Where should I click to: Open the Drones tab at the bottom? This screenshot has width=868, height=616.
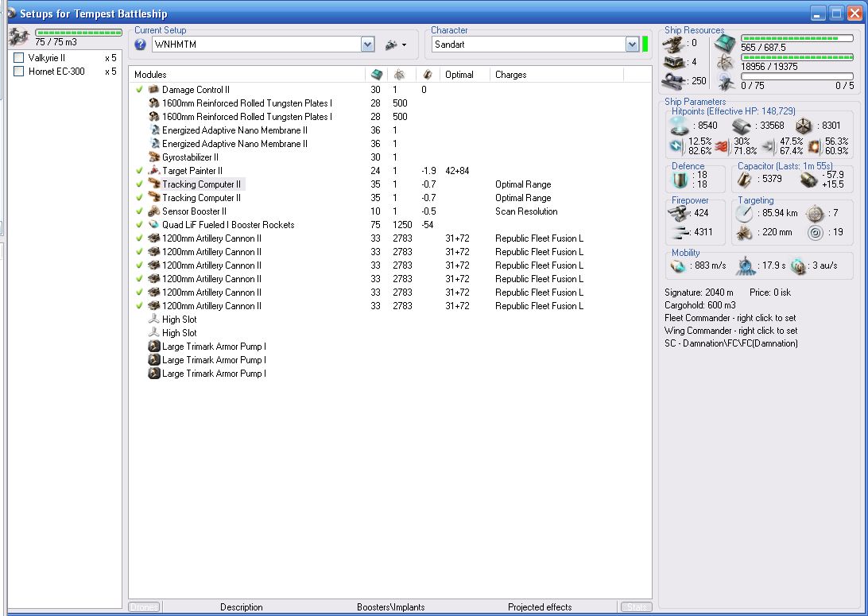144,607
